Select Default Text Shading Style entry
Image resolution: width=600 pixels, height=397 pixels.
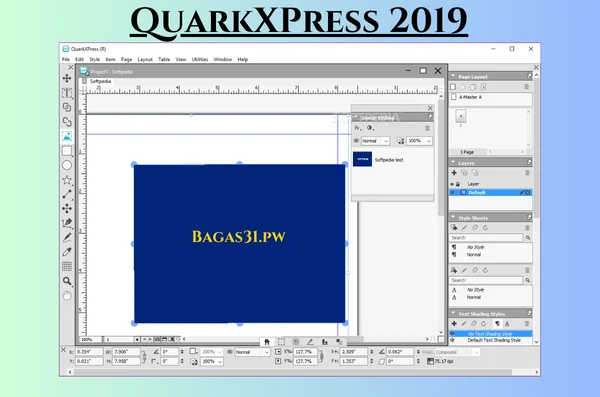point(494,340)
